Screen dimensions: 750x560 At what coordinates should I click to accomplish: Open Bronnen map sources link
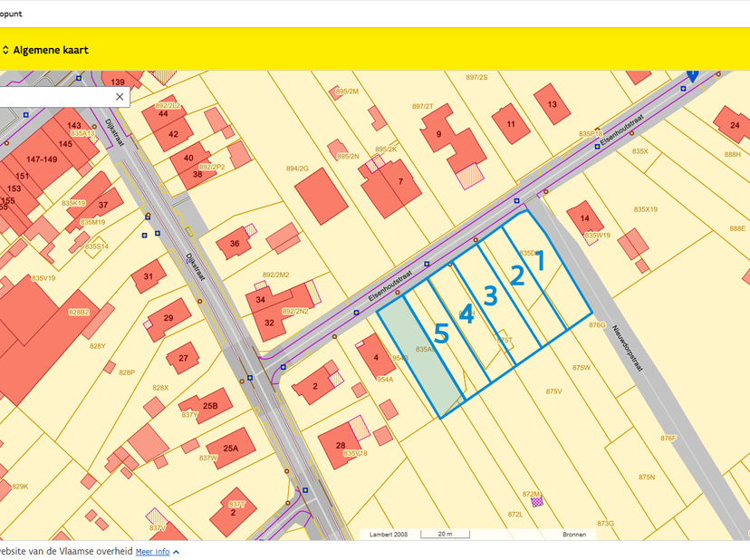[574, 534]
